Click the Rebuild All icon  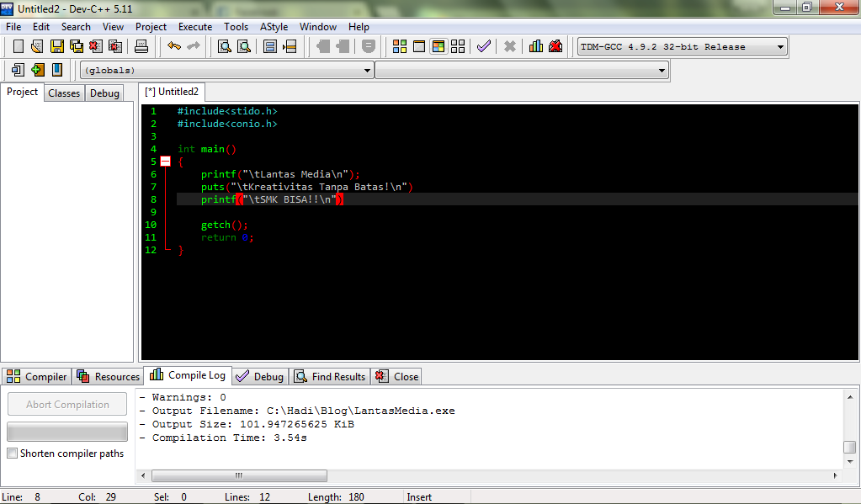click(x=457, y=46)
